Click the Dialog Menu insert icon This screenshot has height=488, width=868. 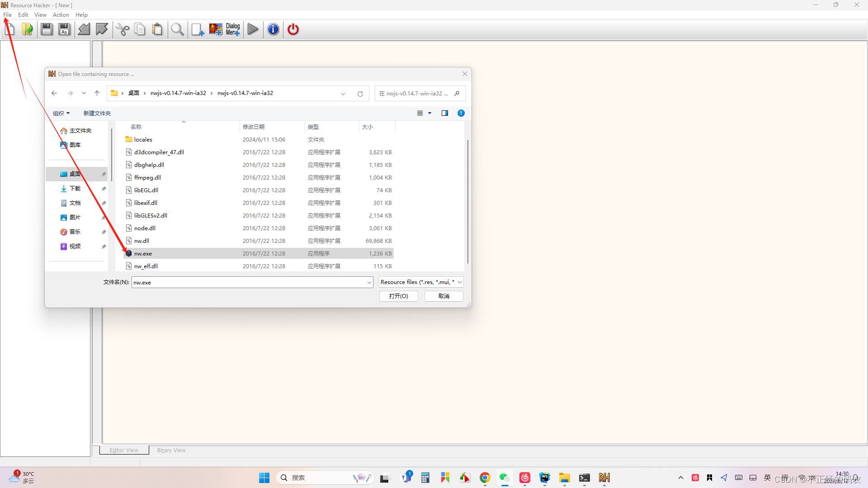(233, 29)
